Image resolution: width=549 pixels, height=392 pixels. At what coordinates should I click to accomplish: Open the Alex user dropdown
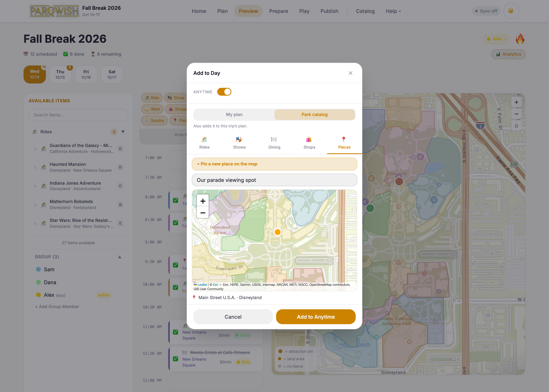[x=497, y=39]
